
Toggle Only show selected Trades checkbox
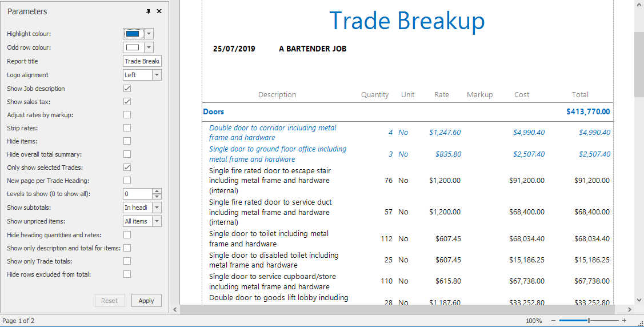[127, 168]
